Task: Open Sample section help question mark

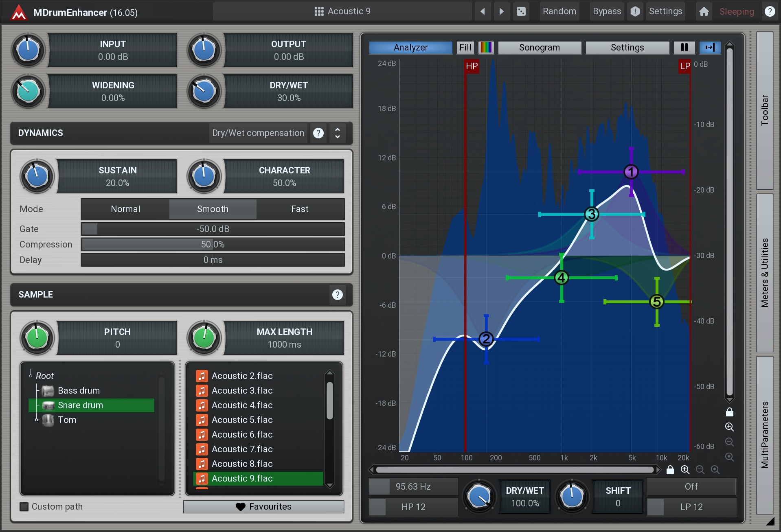Action: (337, 295)
